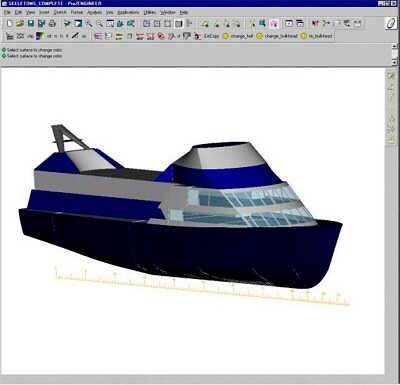Click the change_bulkhead mapkey button
Screen dimensions: 400x385
pyautogui.click(x=277, y=36)
